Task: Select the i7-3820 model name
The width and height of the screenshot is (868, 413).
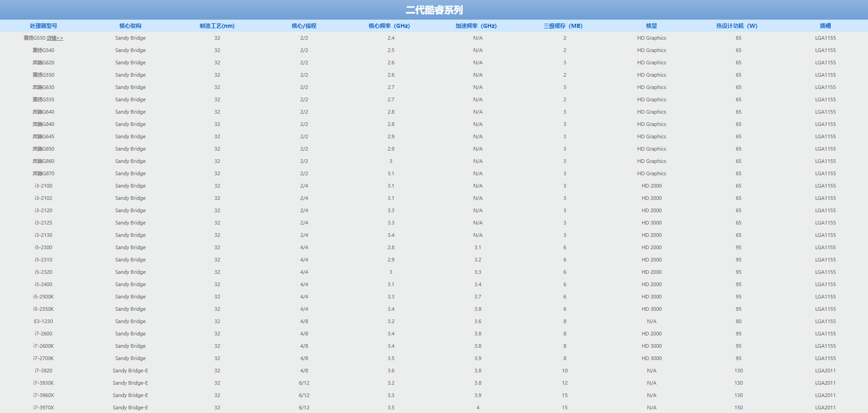Action: click(43, 371)
